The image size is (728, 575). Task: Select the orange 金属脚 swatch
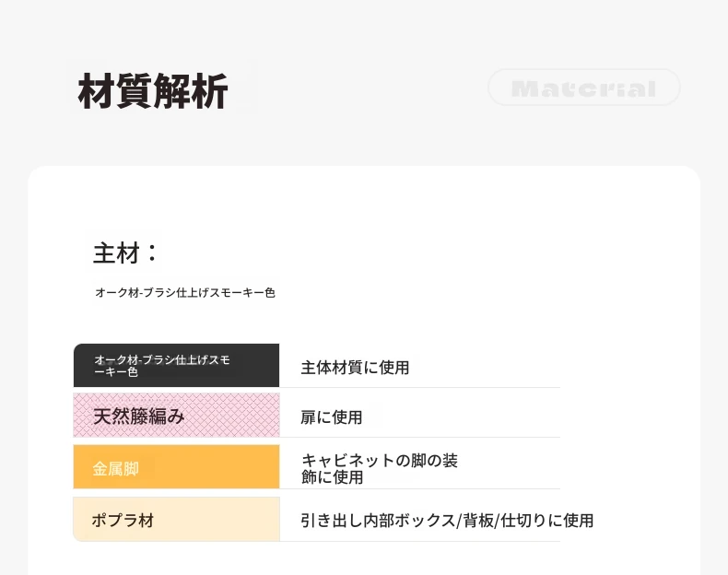(176, 466)
